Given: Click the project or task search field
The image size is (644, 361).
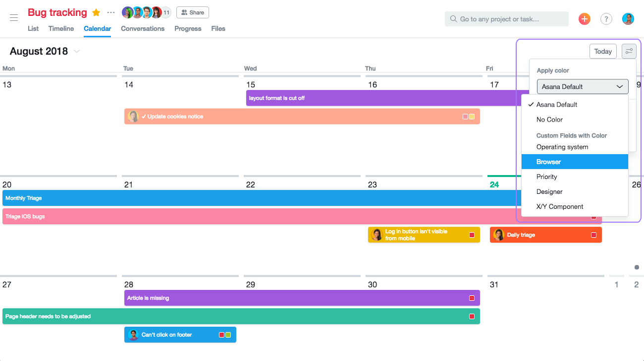Looking at the screenshot, I should click(x=506, y=19).
